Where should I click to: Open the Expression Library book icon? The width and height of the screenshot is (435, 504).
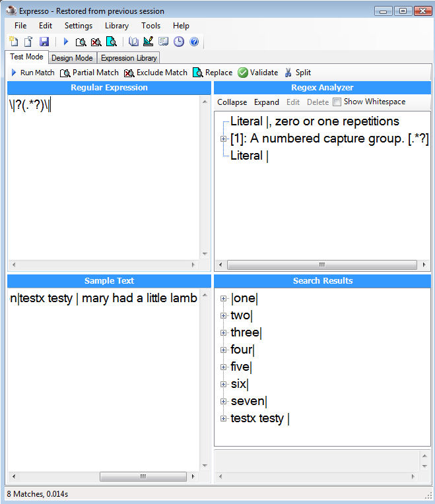click(x=133, y=42)
